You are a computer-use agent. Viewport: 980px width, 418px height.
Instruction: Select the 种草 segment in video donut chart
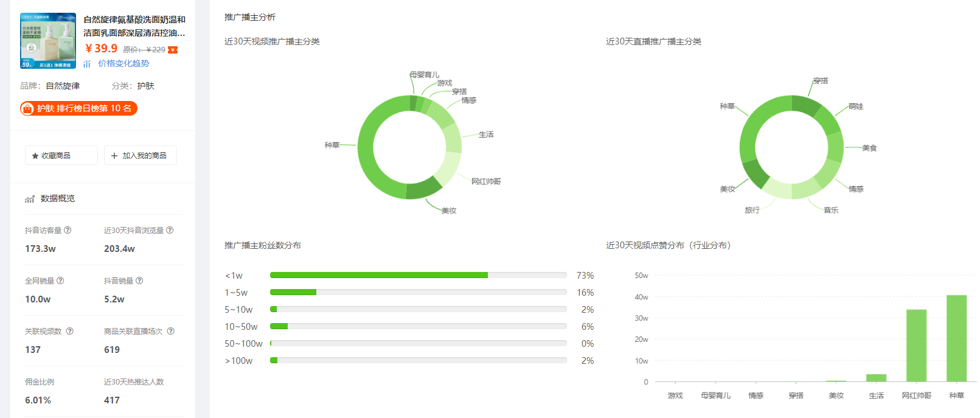(x=366, y=146)
